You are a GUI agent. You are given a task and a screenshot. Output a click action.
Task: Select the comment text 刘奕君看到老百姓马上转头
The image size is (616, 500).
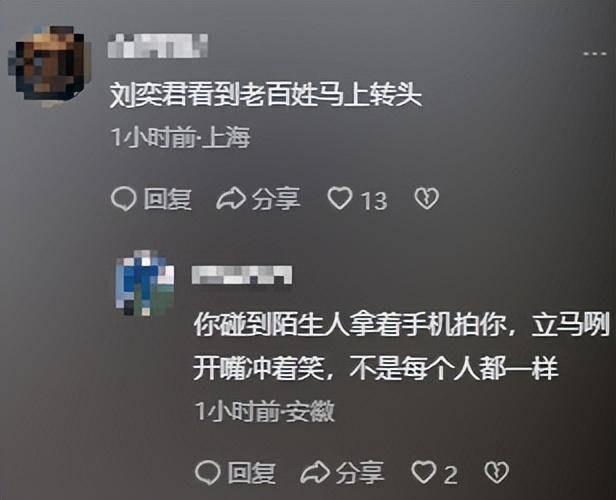pyautogui.click(x=266, y=95)
